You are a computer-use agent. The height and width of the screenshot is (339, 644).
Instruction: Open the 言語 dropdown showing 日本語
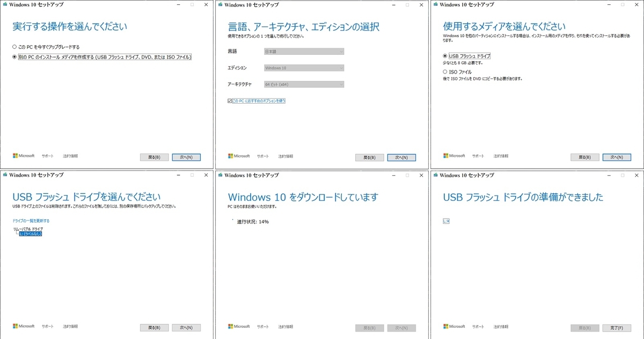tap(304, 52)
